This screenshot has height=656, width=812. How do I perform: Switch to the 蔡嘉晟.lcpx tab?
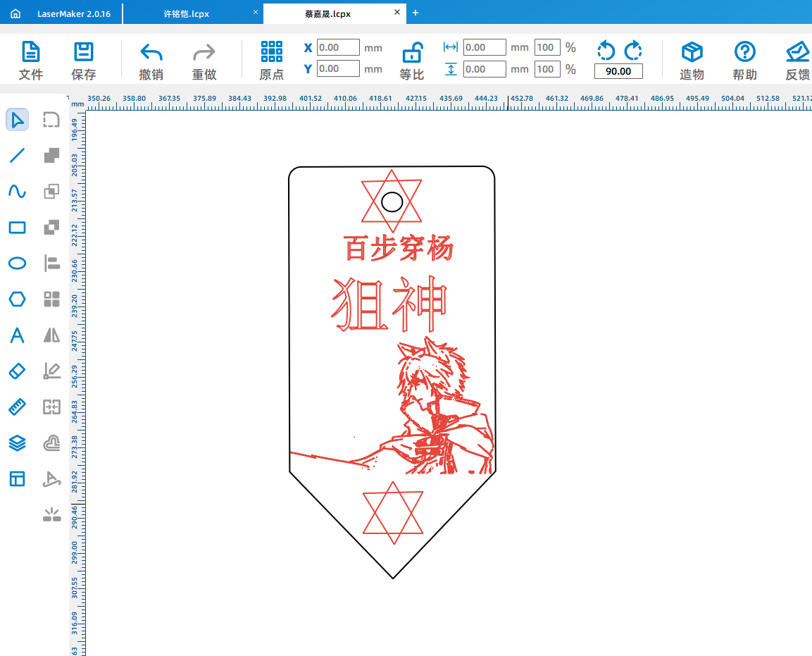click(327, 13)
